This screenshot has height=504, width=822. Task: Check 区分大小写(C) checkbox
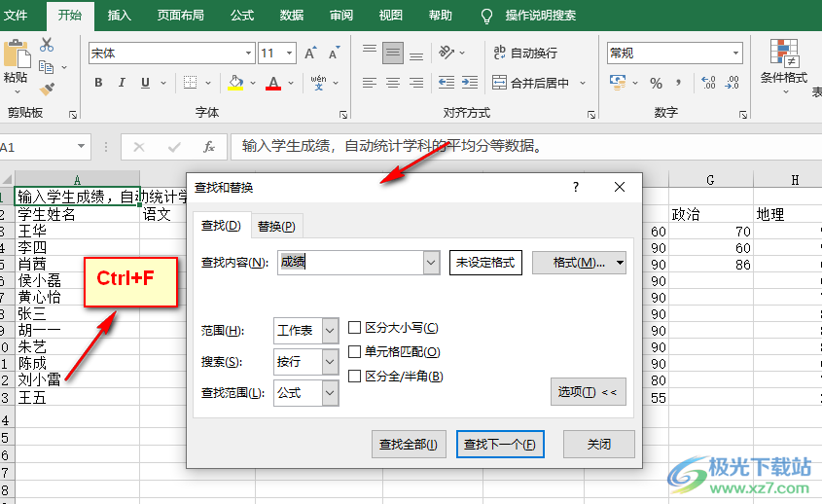pyautogui.click(x=355, y=328)
